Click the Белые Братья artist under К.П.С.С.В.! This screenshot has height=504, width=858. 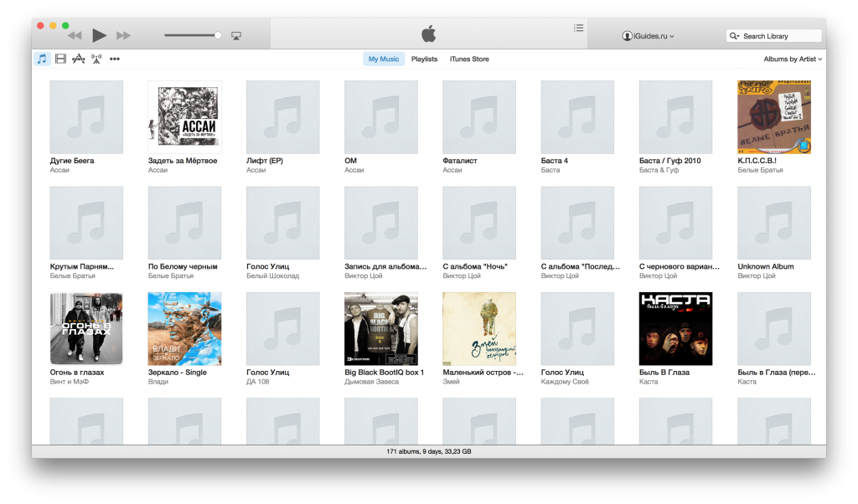[x=760, y=170]
